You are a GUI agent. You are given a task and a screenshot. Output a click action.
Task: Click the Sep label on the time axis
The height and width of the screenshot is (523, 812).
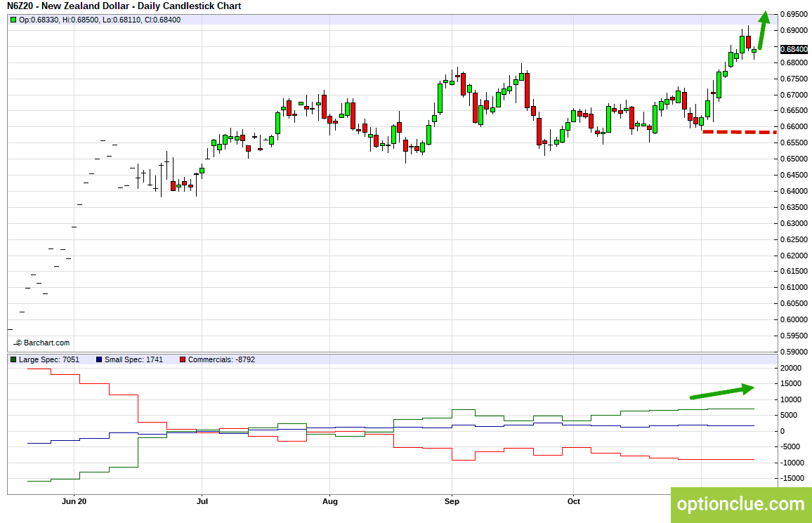(452, 501)
